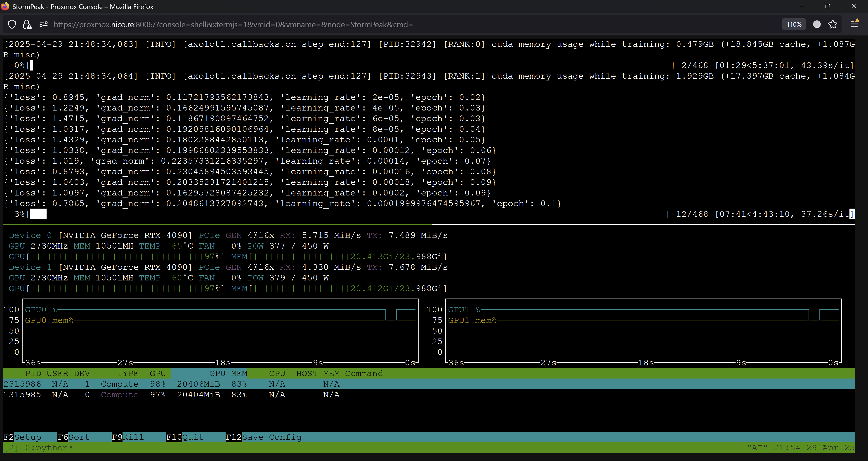Screen dimensions: 868x461
Task: Click tmux status text "AI" 21:54 29-Apr-25
Action: [801, 447]
